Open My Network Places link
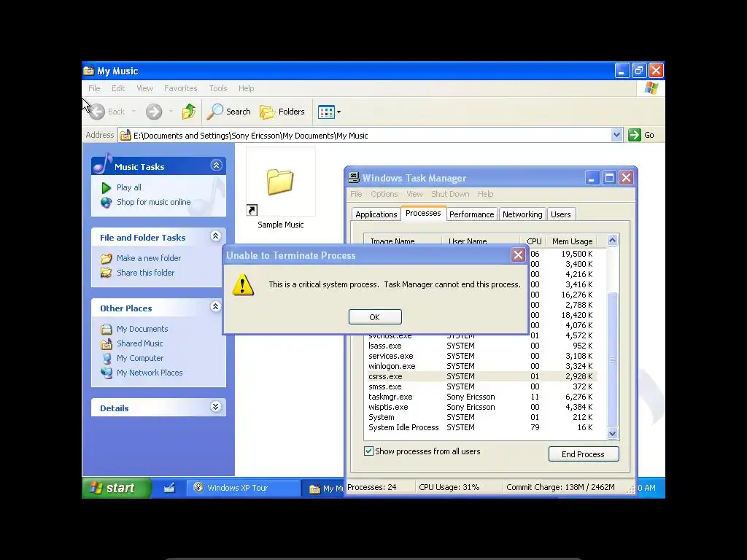 [x=150, y=373]
